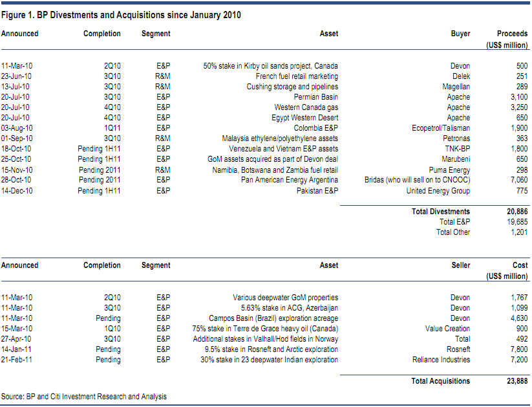Click proceeds value '7,060'
This screenshot has width=532, height=407.
coord(519,180)
